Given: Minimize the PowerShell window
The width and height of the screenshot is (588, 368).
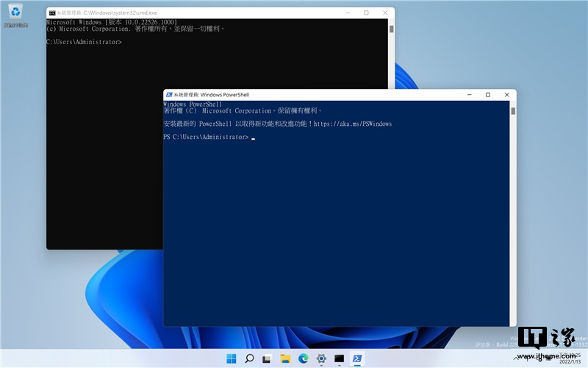Looking at the screenshot, I should point(469,95).
